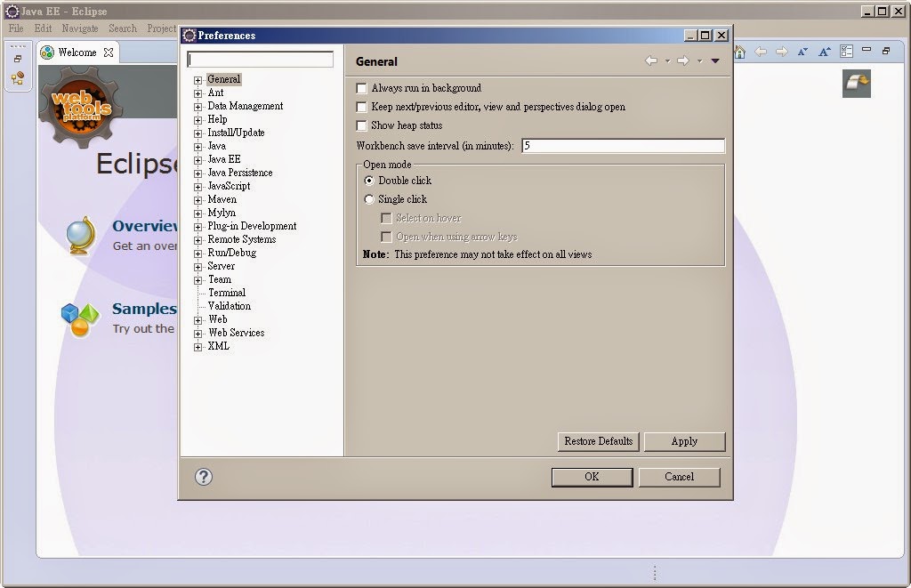911x588 pixels.
Task: Click the Samples shapes icon
Action: pyautogui.click(x=79, y=319)
